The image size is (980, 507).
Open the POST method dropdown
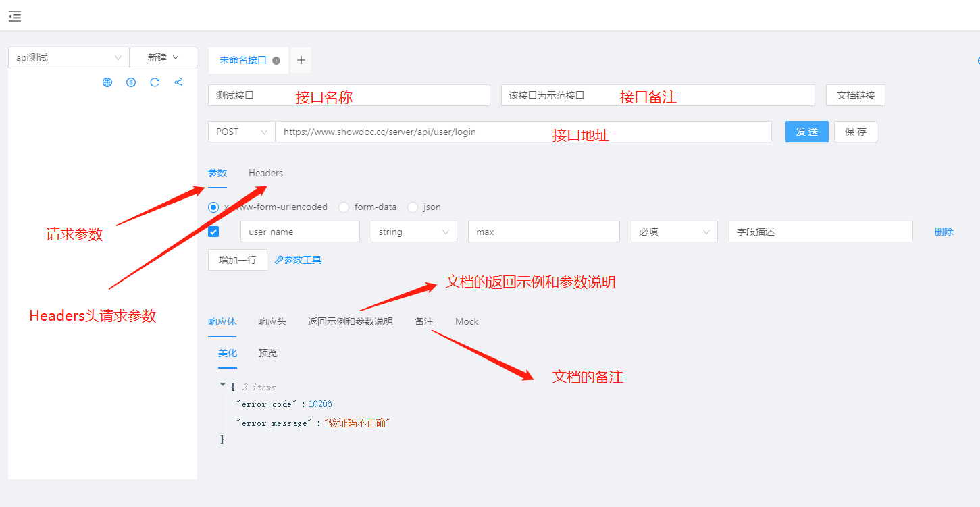(x=241, y=131)
